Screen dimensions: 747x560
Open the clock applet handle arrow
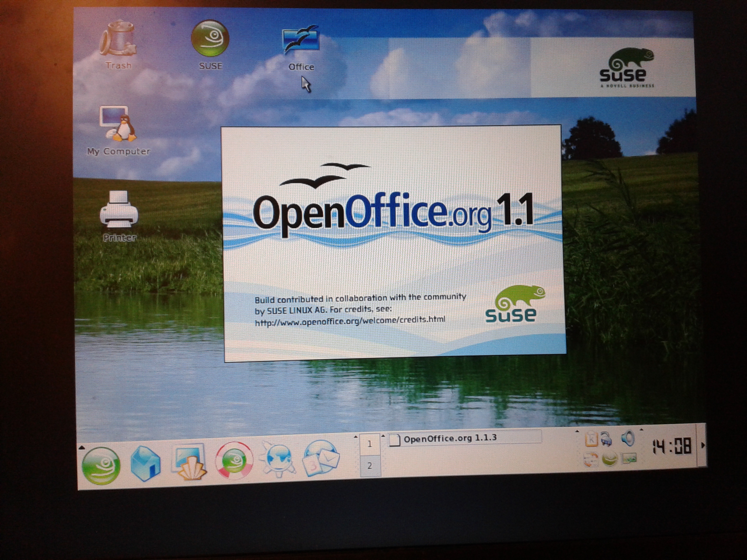coord(641,429)
